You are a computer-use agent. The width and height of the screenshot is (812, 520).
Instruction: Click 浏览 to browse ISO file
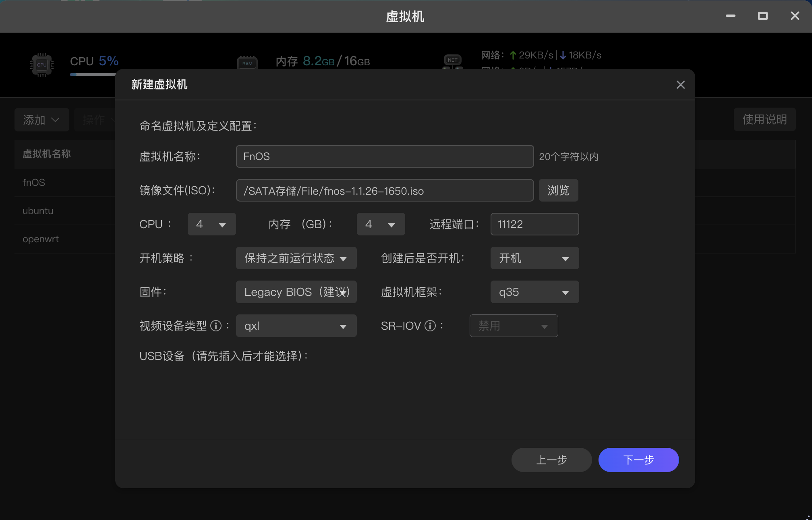[558, 190]
